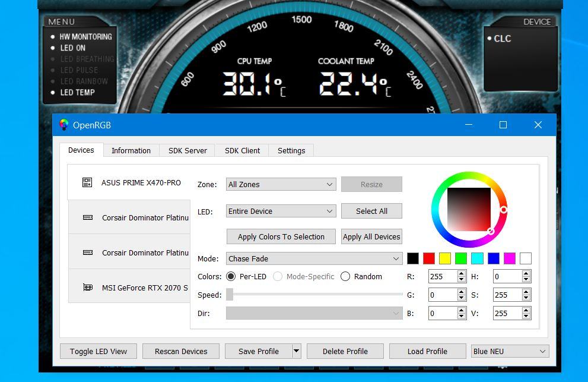Viewport: 588px width, 382px height.
Task: Pick the magenta color swatch
Action: click(510, 258)
